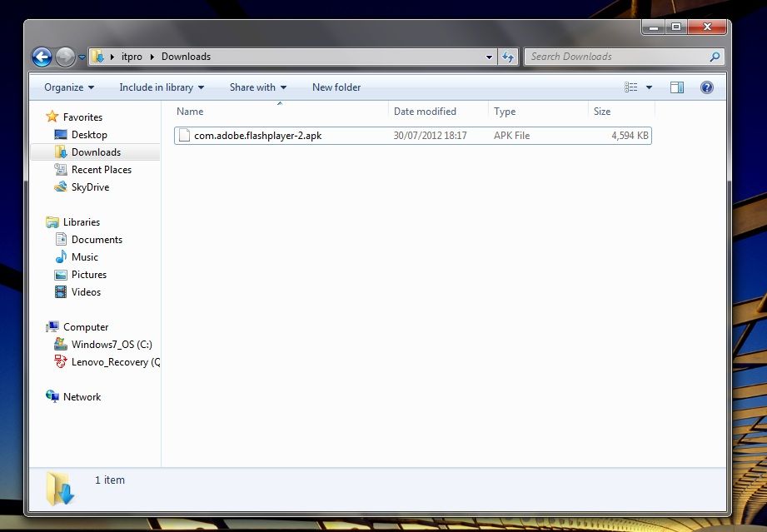Select Computer in navigation pane
Image resolution: width=767 pixels, height=532 pixels.
click(x=86, y=327)
